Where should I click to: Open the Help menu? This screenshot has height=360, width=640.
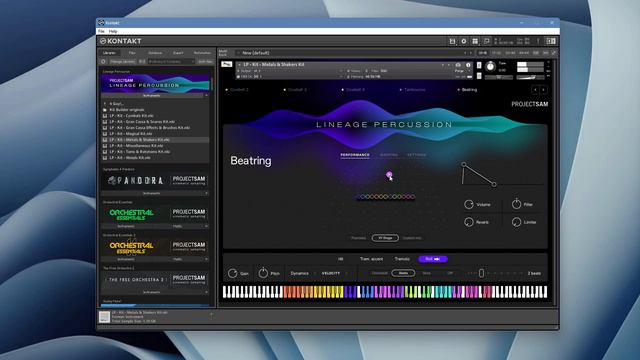click(x=113, y=31)
